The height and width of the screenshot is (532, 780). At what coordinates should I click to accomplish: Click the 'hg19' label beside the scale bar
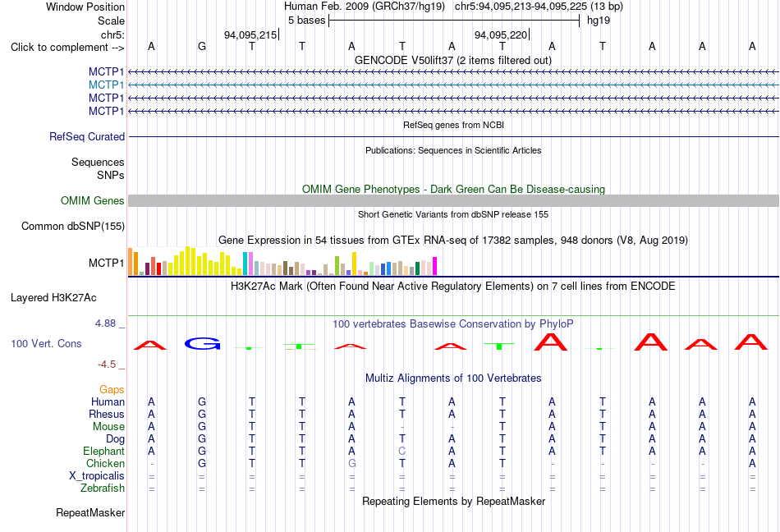pyautogui.click(x=599, y=21)
